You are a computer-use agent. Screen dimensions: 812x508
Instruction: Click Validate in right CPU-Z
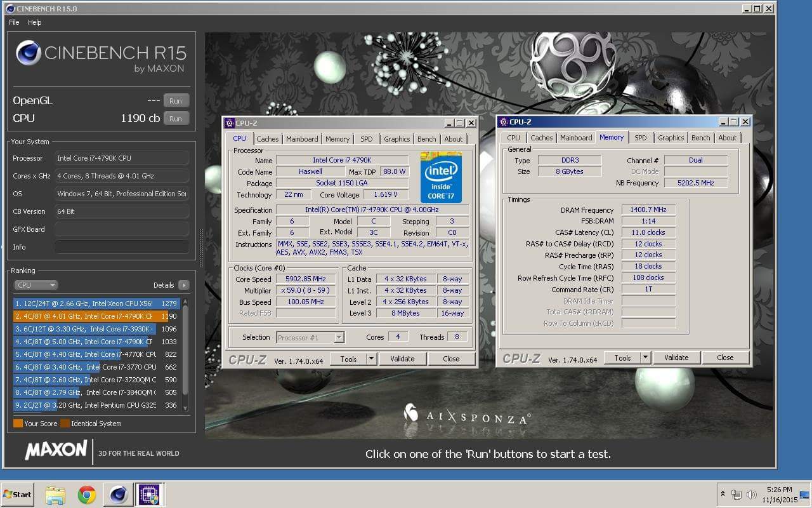tap(676, 358)
